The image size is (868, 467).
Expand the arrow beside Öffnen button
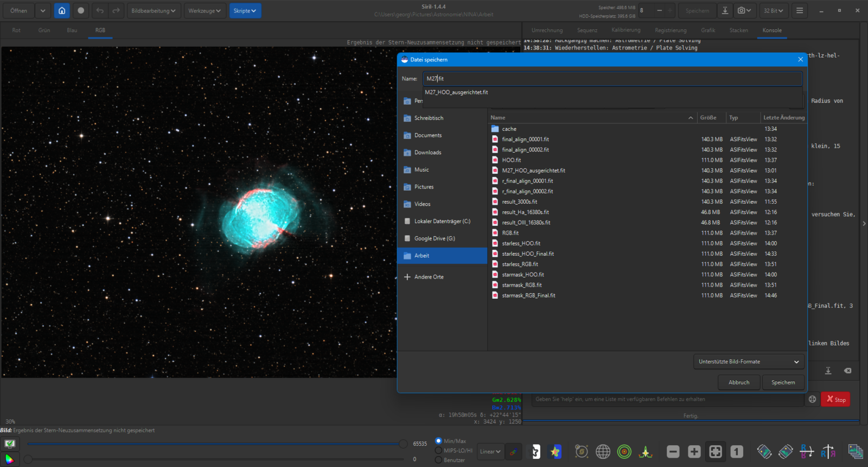point(43,10)
